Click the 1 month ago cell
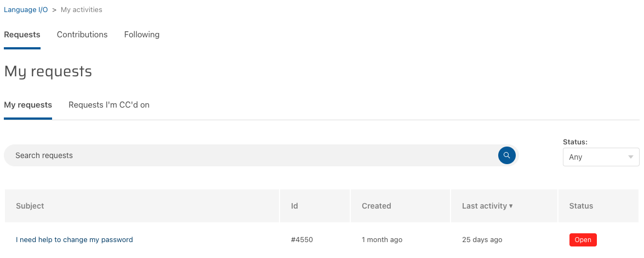Viewport: 644px width, 258px height. pos(382,239)
